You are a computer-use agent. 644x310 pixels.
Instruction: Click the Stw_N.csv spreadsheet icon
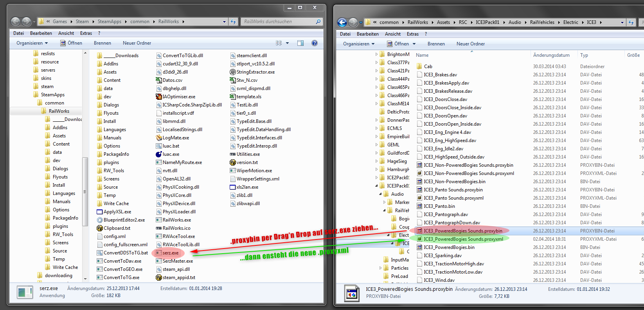point(232,80)
